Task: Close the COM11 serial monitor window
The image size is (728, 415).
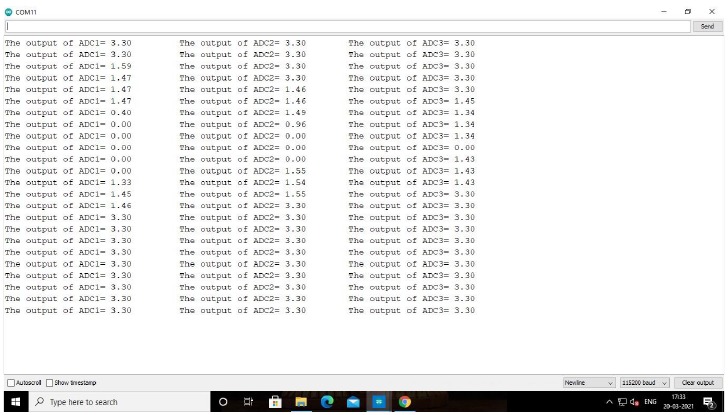Action: tap(712, 12)
